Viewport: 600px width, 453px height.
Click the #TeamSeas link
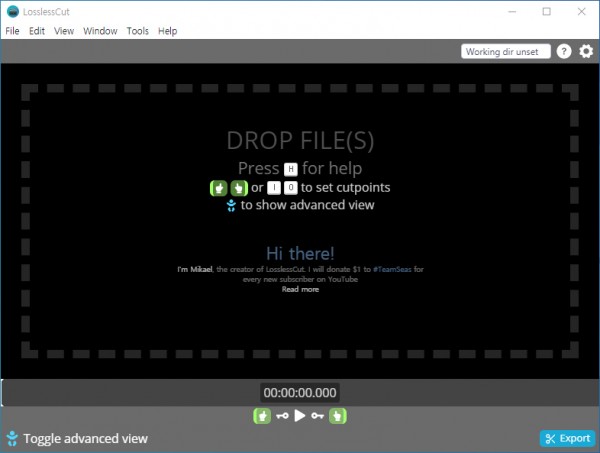click(x=392, y=269)
